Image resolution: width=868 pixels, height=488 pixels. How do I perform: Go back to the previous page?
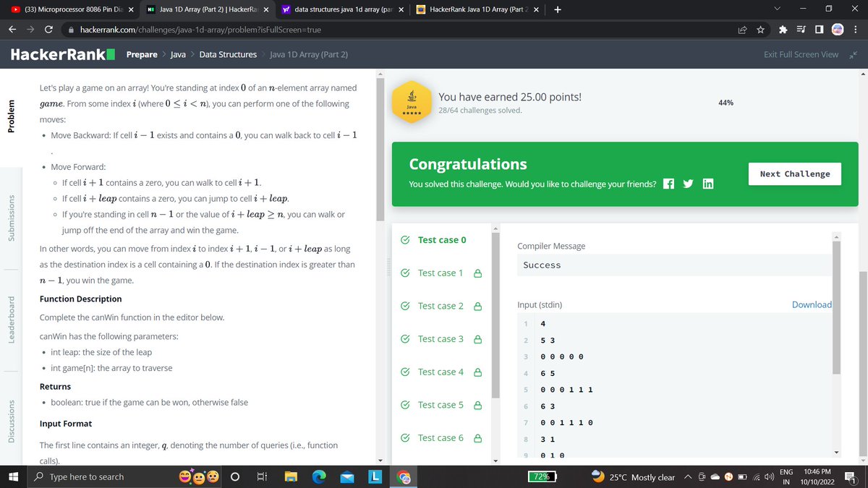(x=12, y=30)
